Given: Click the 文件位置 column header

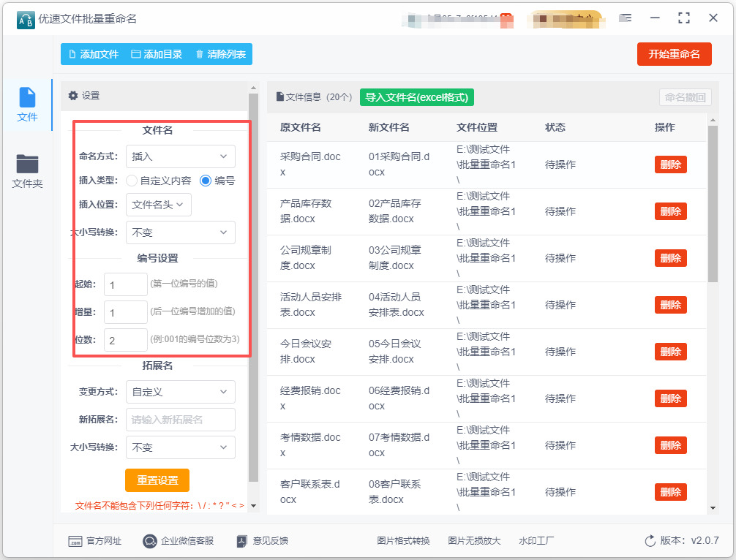Looking at the screenshot, I should coord(477,127).
